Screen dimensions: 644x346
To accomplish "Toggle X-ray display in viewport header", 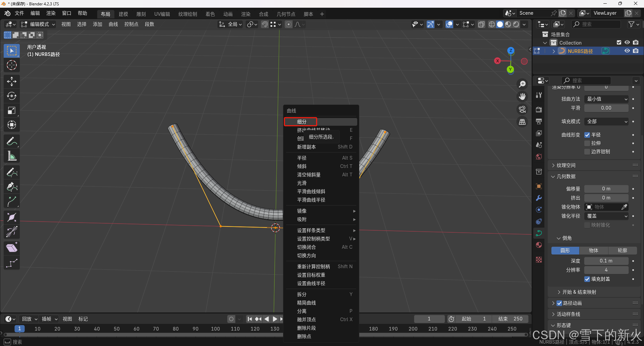I will (481, 24).
